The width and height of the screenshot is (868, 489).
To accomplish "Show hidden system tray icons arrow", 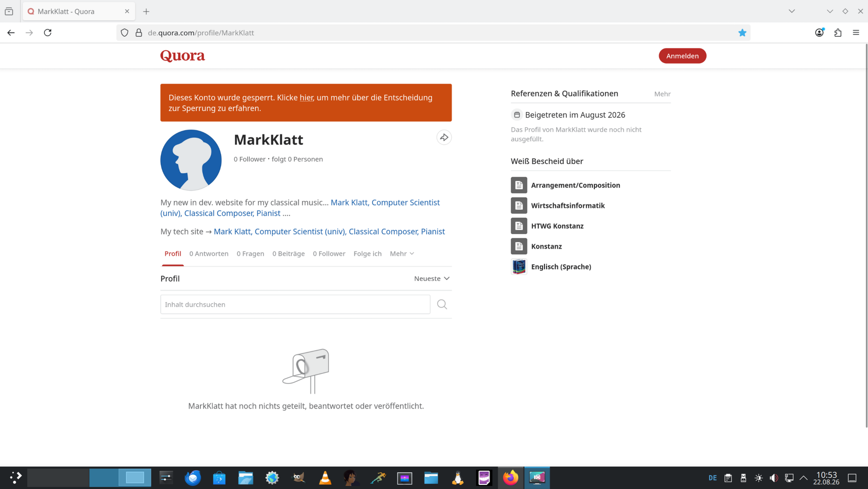I will click(x=803, y=478).
